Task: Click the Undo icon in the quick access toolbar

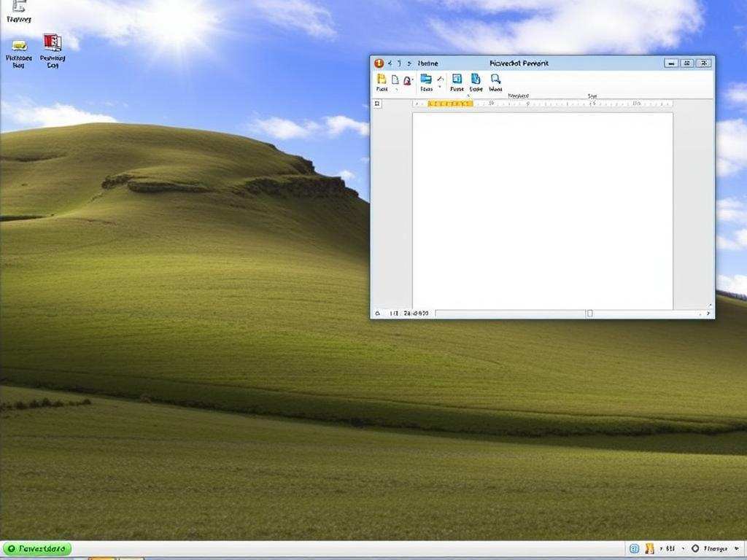Action: pyautogui.click(x=398, y=63)
